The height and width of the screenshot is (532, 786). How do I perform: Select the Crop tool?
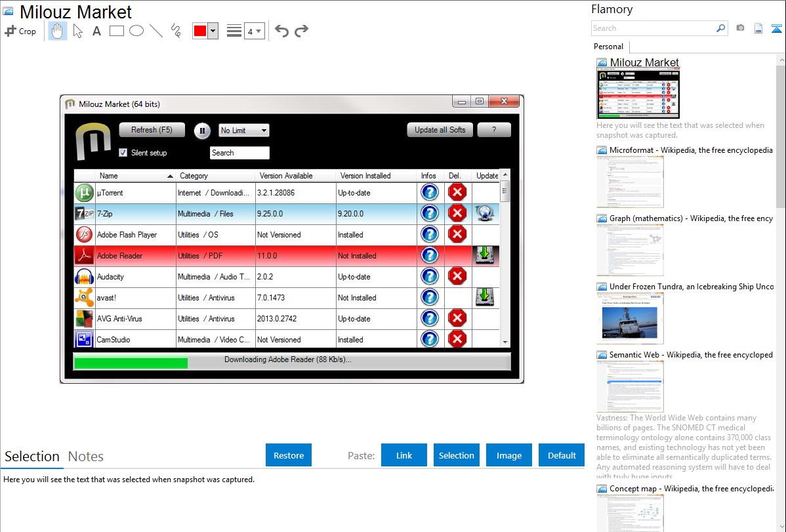tap(20, 31)
